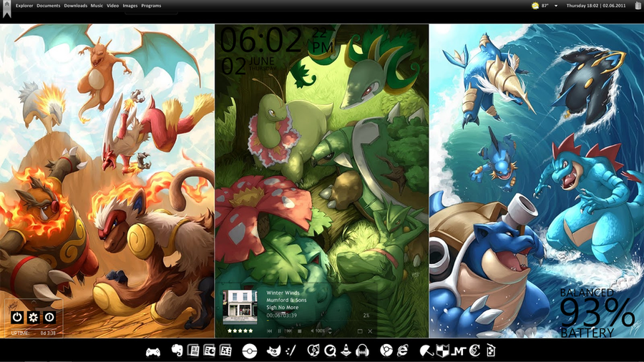This screenshot has width=644, height=362.
Task: Open the paintbrush app icon in dock
Action: pos(291,351)
